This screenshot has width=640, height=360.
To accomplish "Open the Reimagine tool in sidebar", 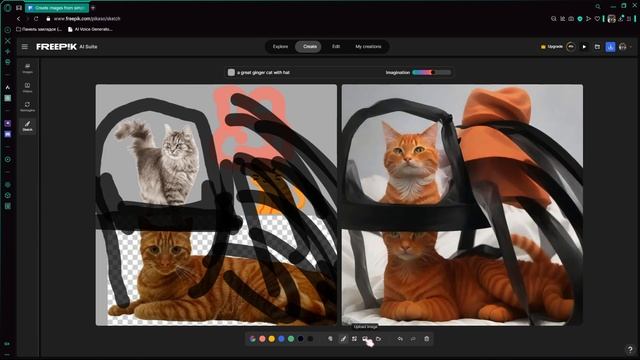I will (x=27, y=107).
